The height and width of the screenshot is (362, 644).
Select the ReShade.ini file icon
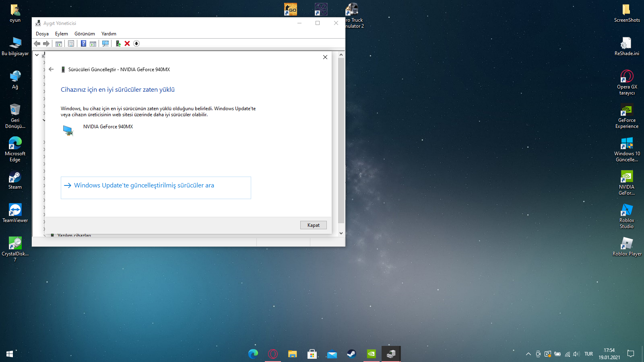point(627,47)
